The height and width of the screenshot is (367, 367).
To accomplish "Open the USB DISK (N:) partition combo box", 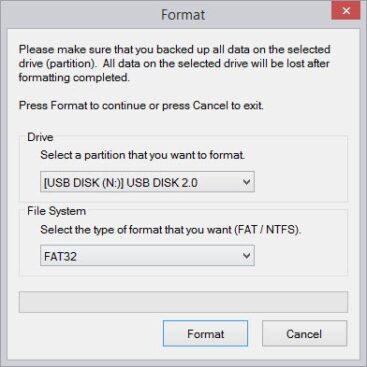I will (147, 182).
